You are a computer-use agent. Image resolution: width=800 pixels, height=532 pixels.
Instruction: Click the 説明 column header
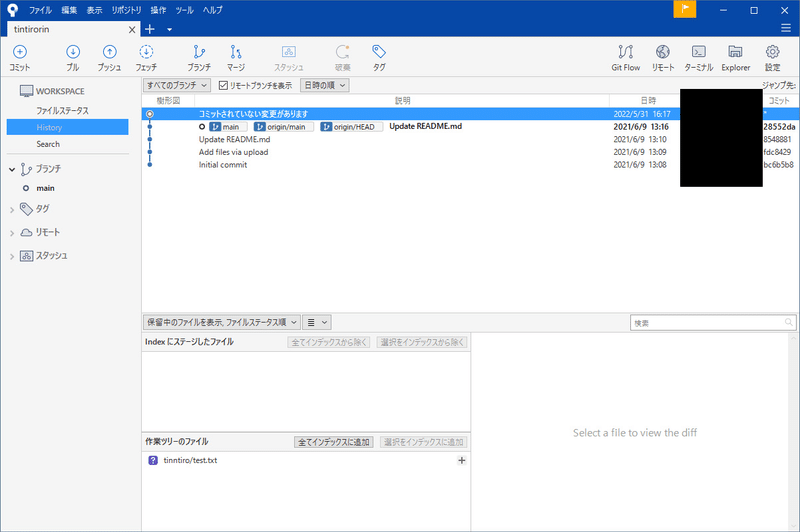(x=402, y=100)
